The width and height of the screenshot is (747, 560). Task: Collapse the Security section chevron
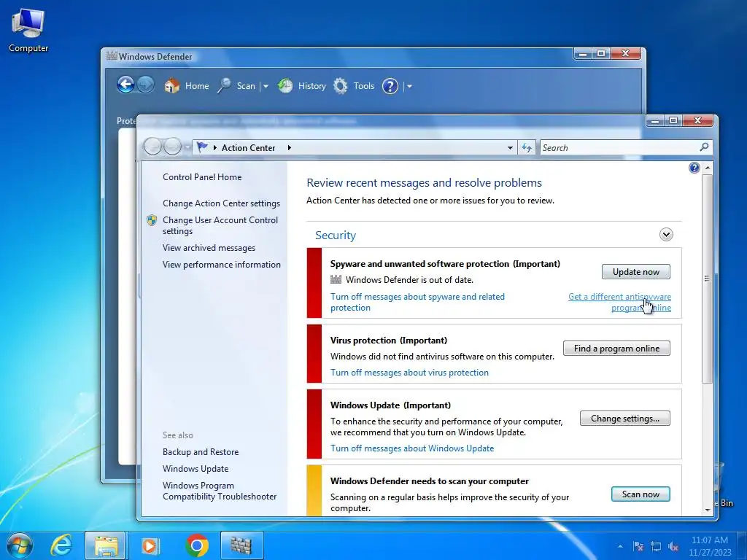[666, 234]
